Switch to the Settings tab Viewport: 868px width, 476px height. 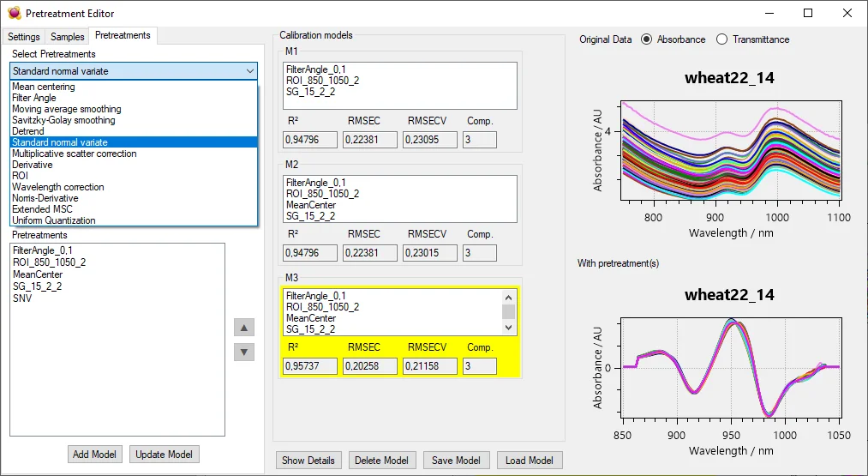(x=24, y=37)
